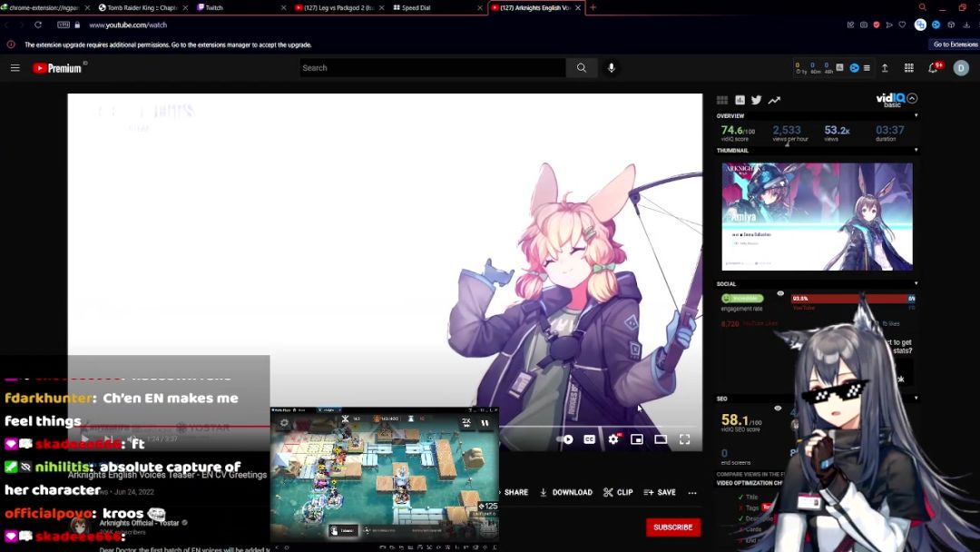Open the vidIQ panel trending arrow icon

pos(774,100)
